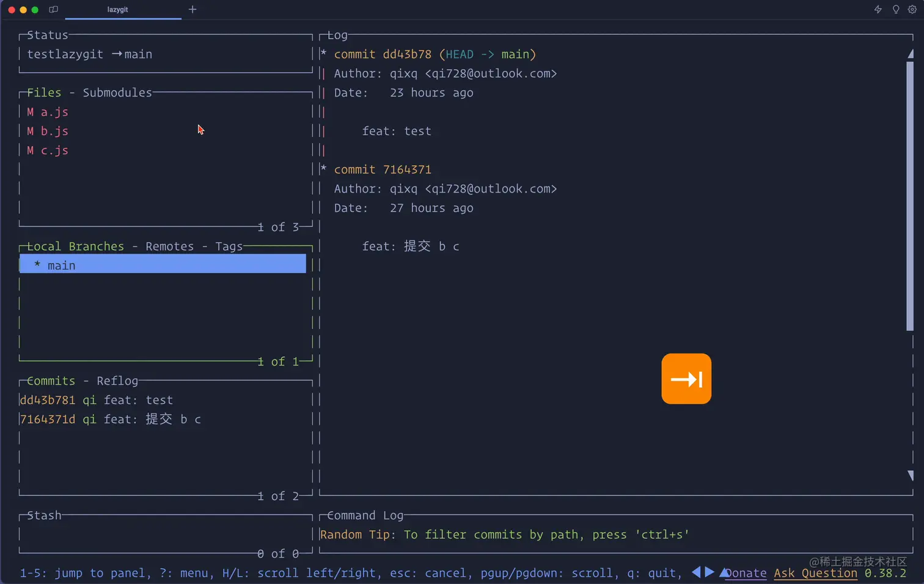Switch to the lazygit terminal tab
924x584 pixels.
coord(118,10)
